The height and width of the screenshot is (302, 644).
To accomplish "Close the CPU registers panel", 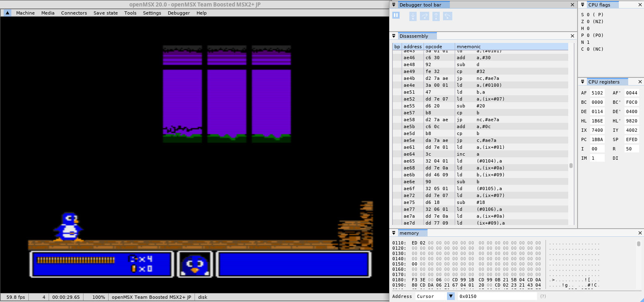I will (640, 82).
